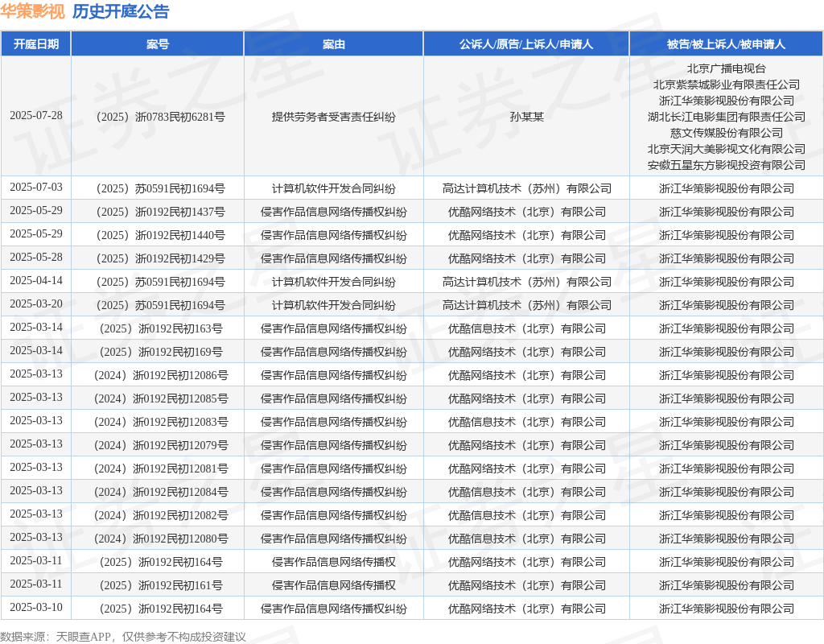
Task: Click the 提供劳务者受害责任纠纷 cell
Action: pyautogui.click(x=333, y=117)
